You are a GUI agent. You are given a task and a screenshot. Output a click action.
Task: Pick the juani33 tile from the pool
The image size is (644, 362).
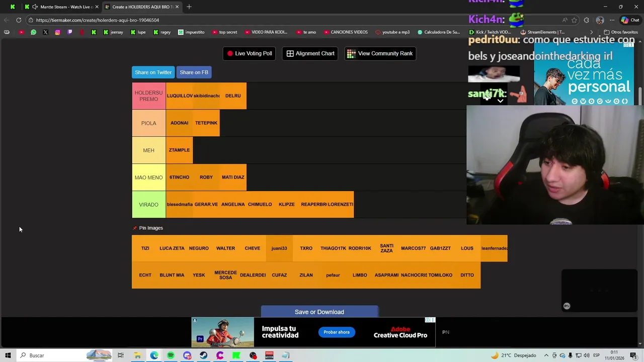point(279,248)
